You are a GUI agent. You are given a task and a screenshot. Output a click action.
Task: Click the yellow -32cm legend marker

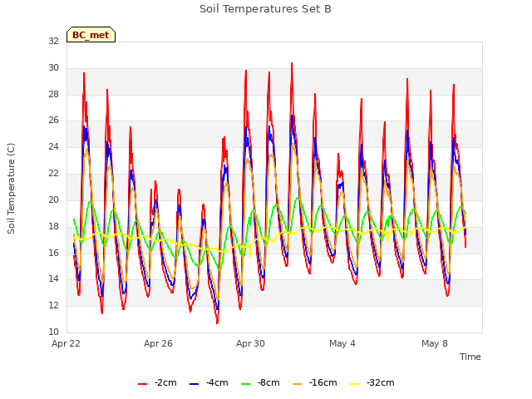click(355, 384)
